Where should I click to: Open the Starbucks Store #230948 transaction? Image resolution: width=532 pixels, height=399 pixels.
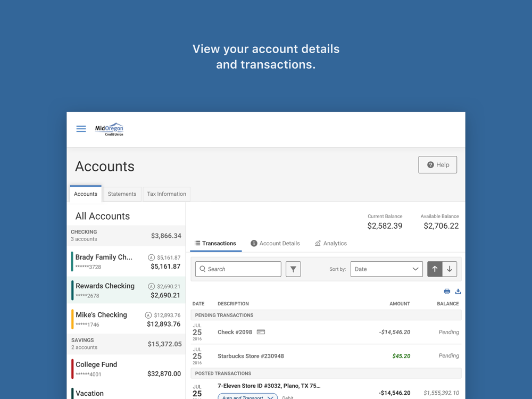point(251,356)
